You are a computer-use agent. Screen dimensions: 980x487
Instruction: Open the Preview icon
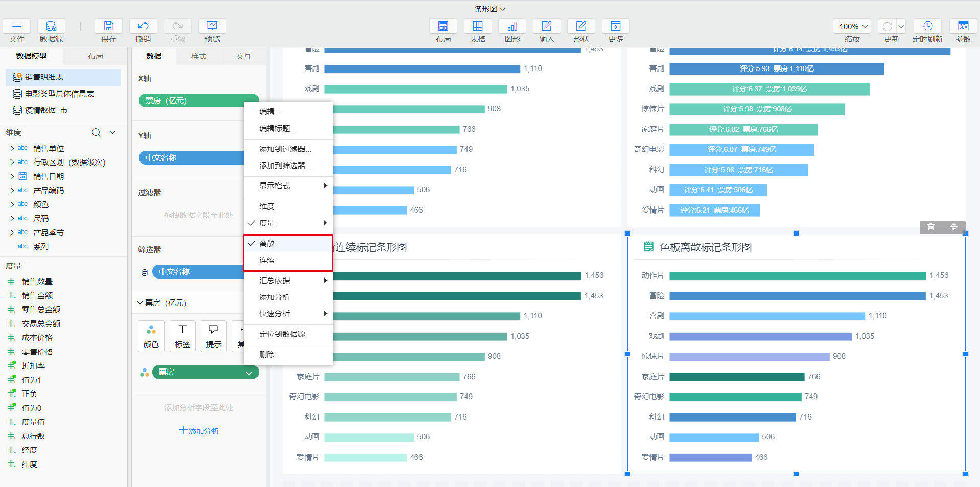click(212, 27)
